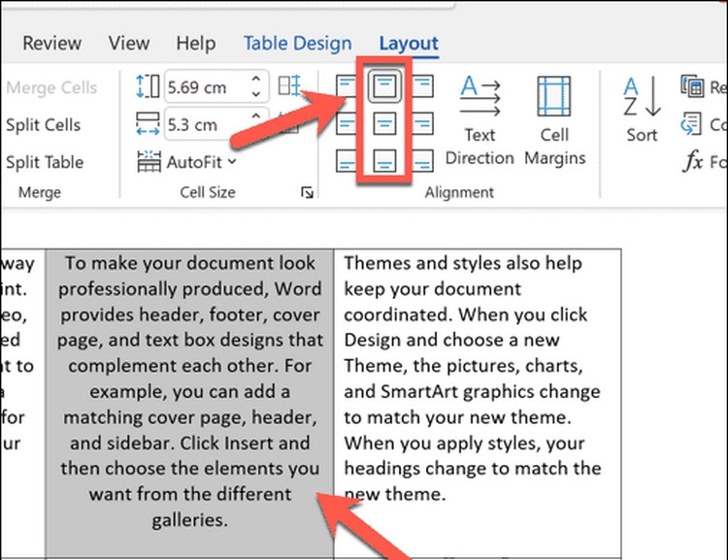The height and width of the screenshot is (560, 728).
Task: Open the AutoFit dropdown
Action: [187, 162]
